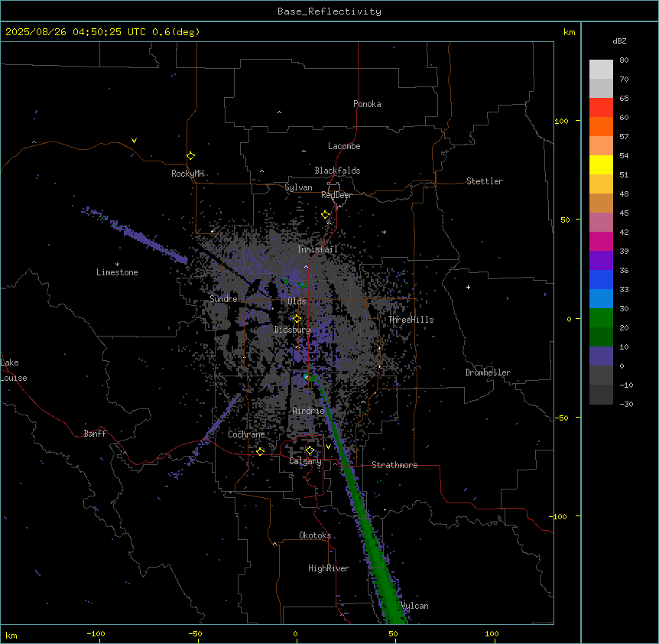Click the ThreeHills label
The width and height of the screenshot is (659, 644).
[411, 320]
